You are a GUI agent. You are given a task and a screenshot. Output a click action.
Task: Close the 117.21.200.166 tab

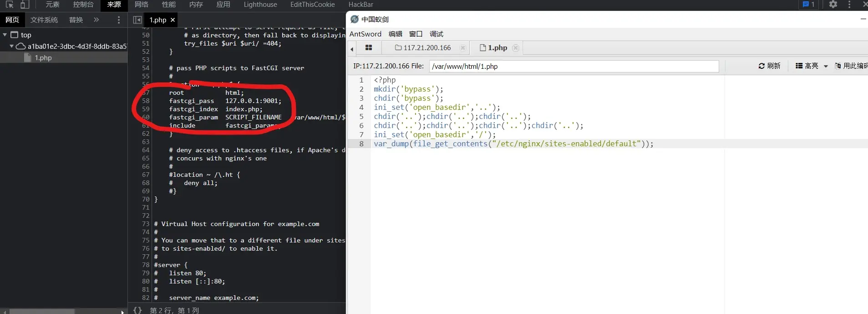(x=463, y=48)
